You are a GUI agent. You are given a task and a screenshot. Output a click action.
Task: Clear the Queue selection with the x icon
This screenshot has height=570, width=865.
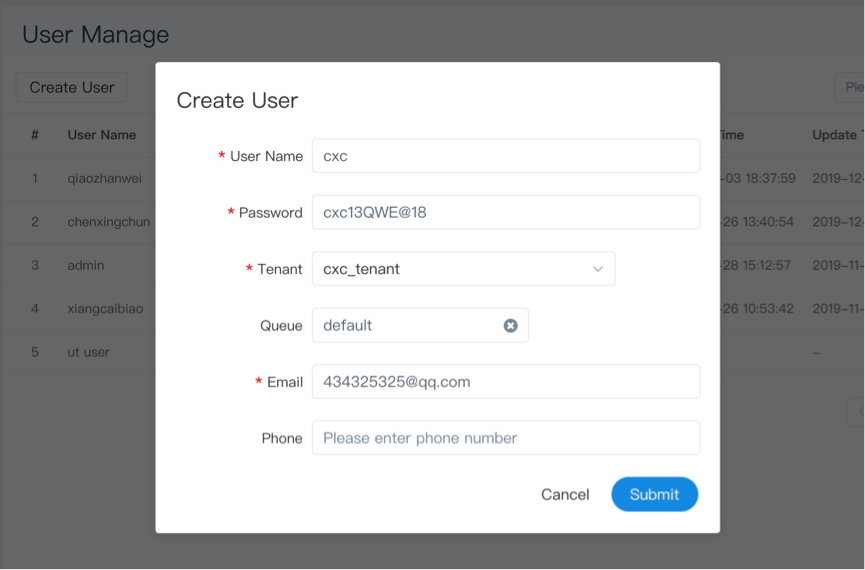510,326
